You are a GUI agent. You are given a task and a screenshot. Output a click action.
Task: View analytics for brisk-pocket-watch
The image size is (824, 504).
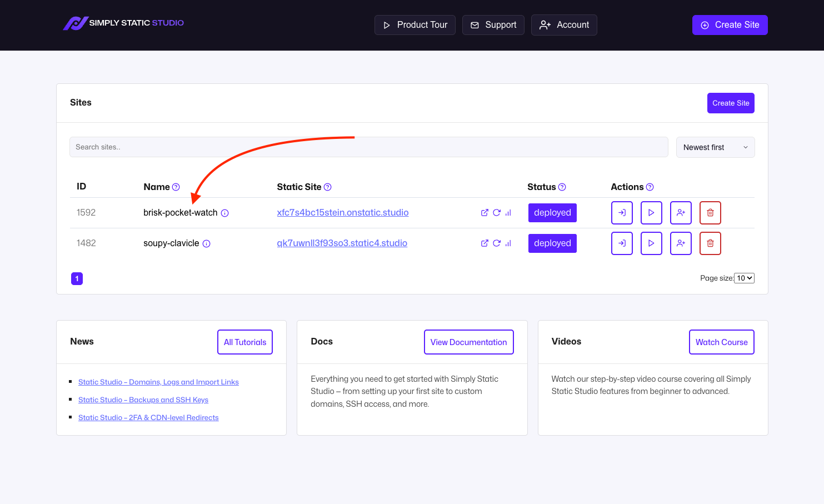click(x=508, y=213)
